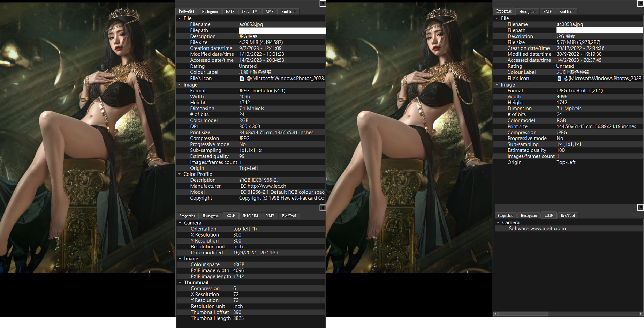The height and width of the screenshot is (328, 644).
Task: Switch to XMP tab in top panel
Action: [x=269, y=12]
